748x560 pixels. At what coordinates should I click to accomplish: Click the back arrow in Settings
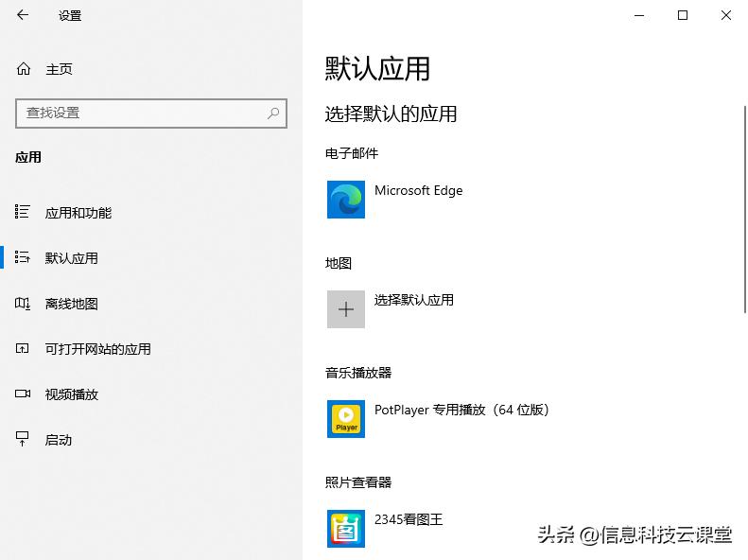[23, 15]
